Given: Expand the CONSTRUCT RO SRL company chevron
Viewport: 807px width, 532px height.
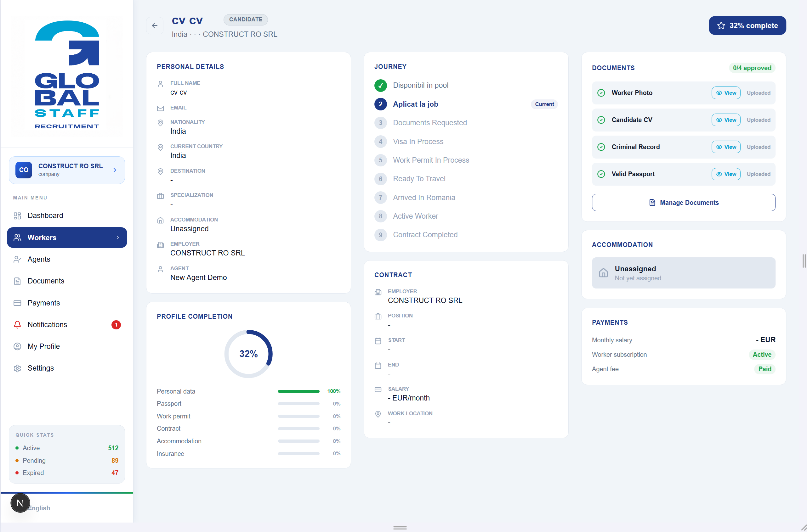Looking at the screenshot, I should click(115, 170).
